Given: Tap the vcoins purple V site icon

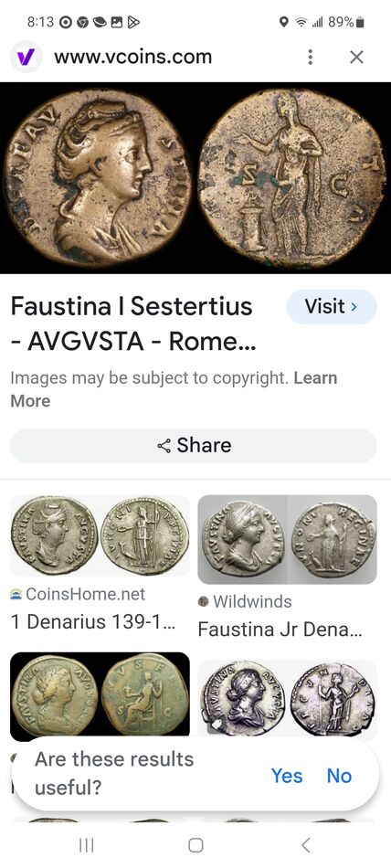Looking at the screenshot, I should click(x=26, y=57).
